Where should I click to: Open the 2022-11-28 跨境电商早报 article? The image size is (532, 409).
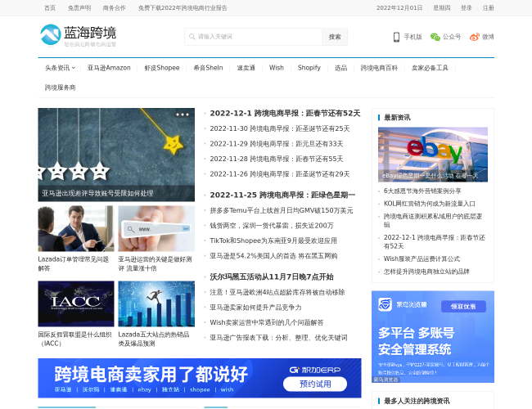277,159
